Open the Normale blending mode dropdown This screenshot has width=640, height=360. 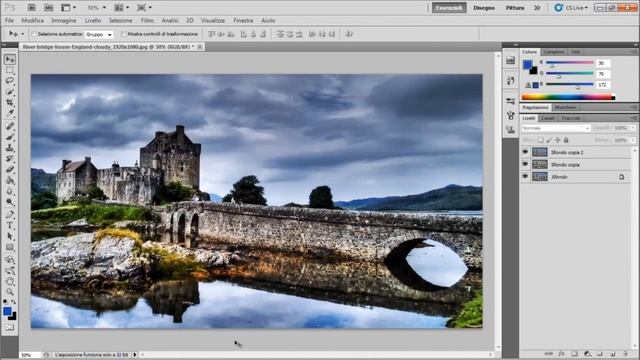coord(556,128)
